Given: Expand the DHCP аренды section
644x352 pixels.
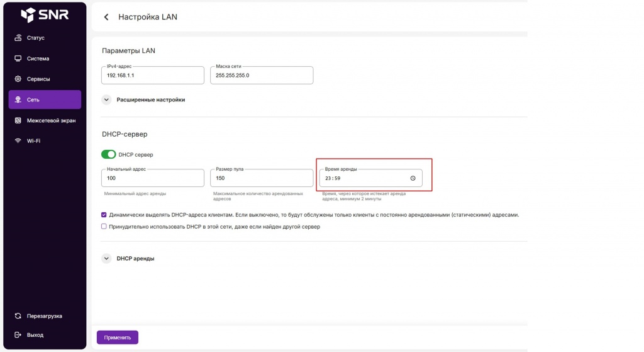Looking at the screenshot, I should click(106, 258).
